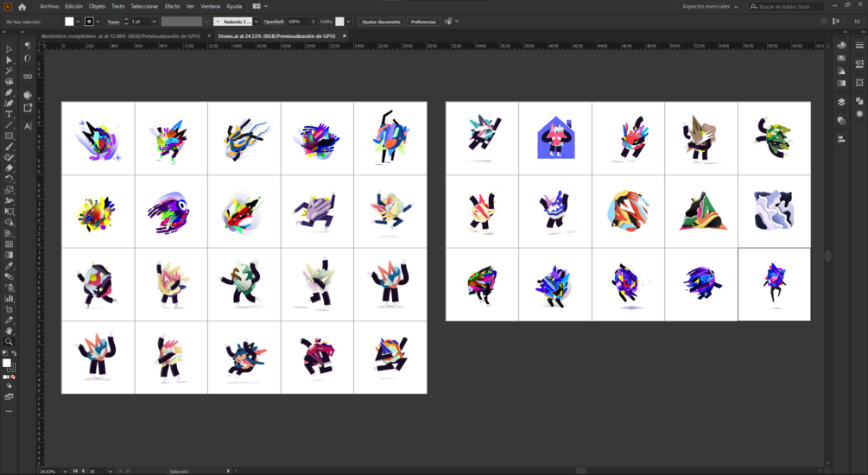Open the Paragraph panel icon
868x475 pixels.
pos(27,47)
